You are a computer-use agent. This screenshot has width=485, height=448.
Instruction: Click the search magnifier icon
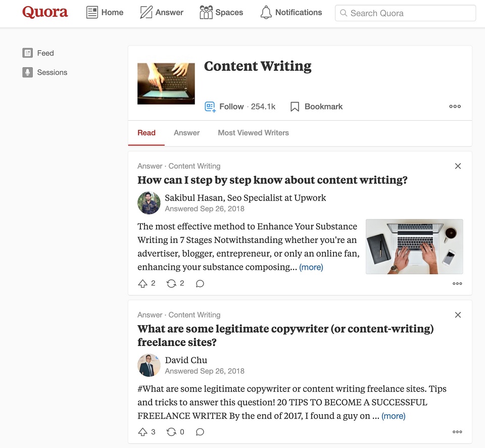344,13
